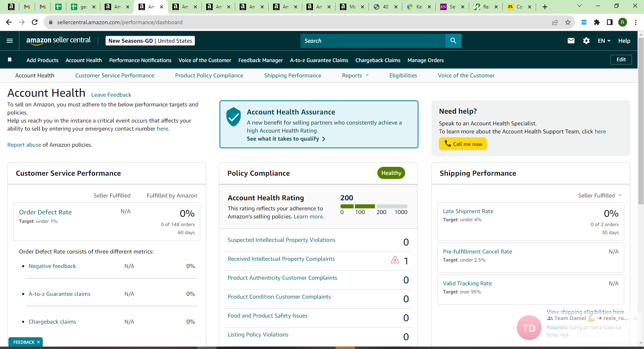Open the mail messages envelope icon
Viewport: 644px width, 349px height.
point(571,41)
